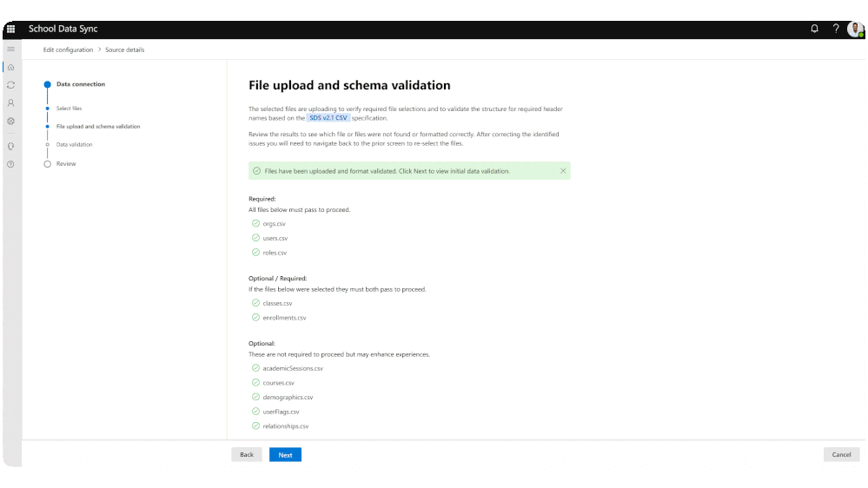
Task: Click the academicSessions.csv file name
Action: coord(293,368)
